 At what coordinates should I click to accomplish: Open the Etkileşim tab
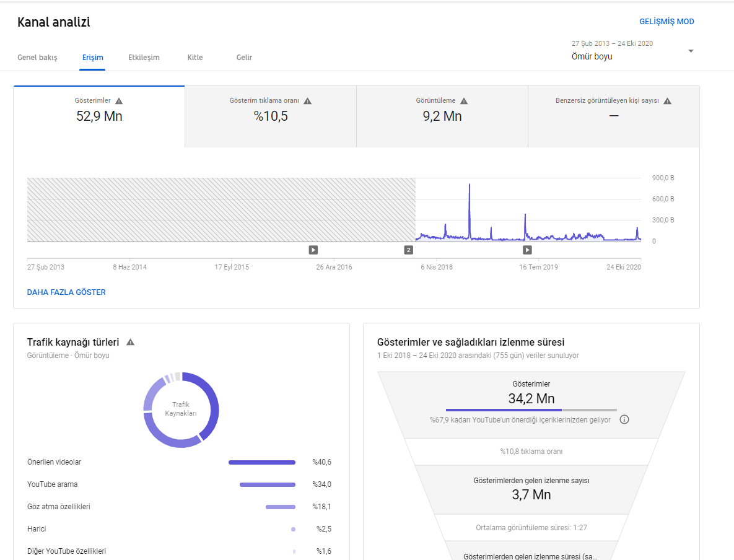[x=144, y=58]
